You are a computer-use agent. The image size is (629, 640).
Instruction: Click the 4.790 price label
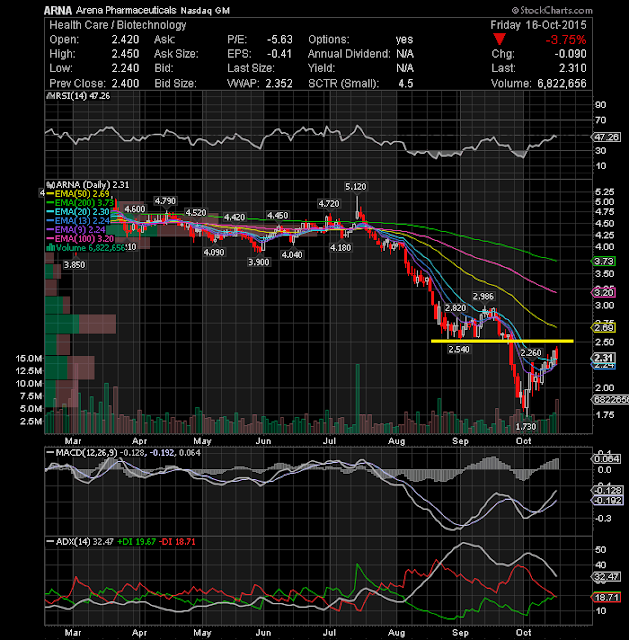pyautogui.click(x=165, y=201)
